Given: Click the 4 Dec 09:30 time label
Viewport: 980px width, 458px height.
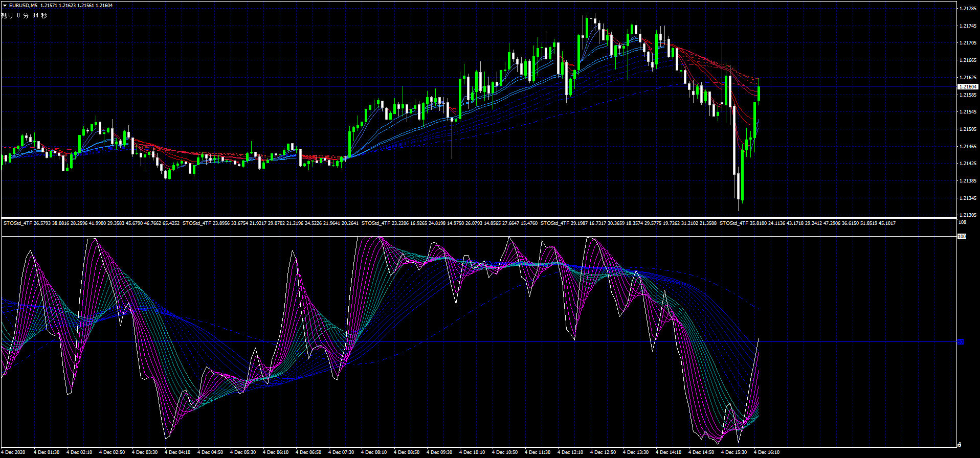Looking at the screenshot, I should coord(439,452).
